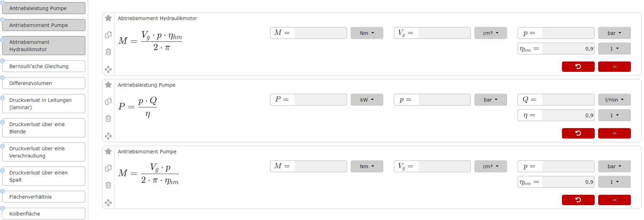644x220 pixels.
Task: Click the Vg input field in Abtriebsmoment Hydraulikmotor
Action: pos(444,33)
